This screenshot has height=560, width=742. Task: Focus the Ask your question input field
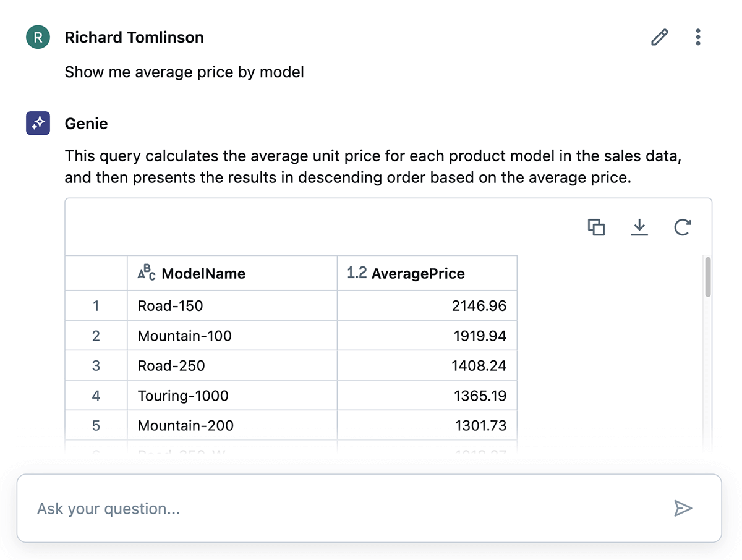click(346, 509)
